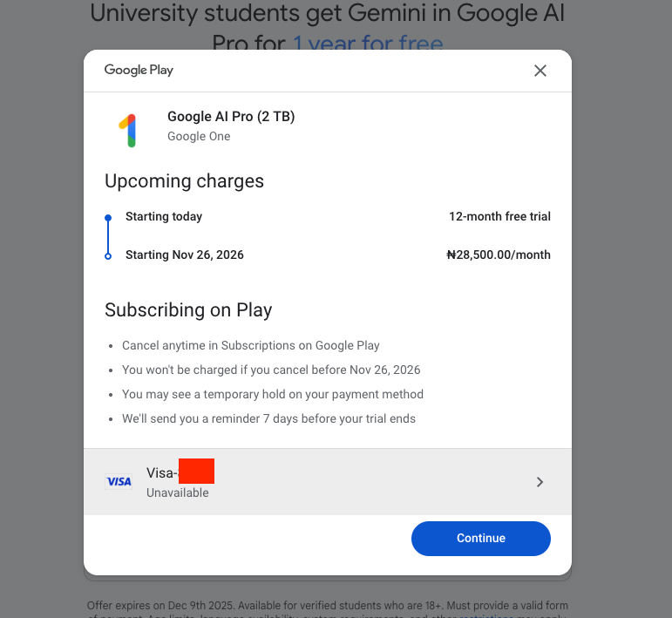Click 'Cancel anytime in Subscriptions' bullet text
Screen dimensions: 672x618
[x=251, y=345]
